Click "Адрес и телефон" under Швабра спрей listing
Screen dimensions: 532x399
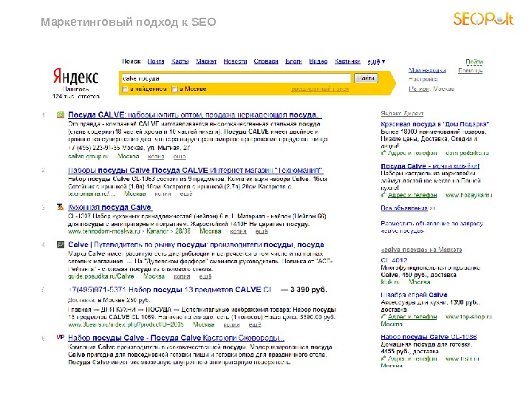click(412, 316)
